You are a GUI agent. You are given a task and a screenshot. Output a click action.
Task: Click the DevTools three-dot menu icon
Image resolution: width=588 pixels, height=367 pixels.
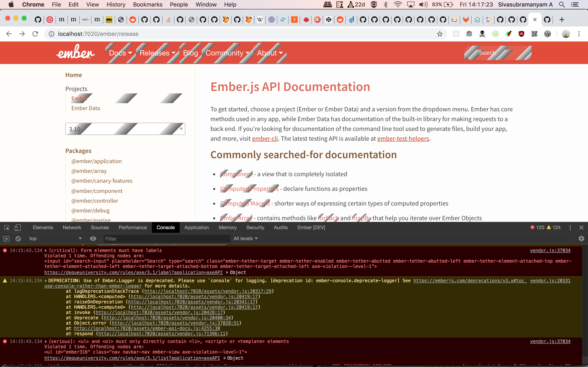[570, 228]
